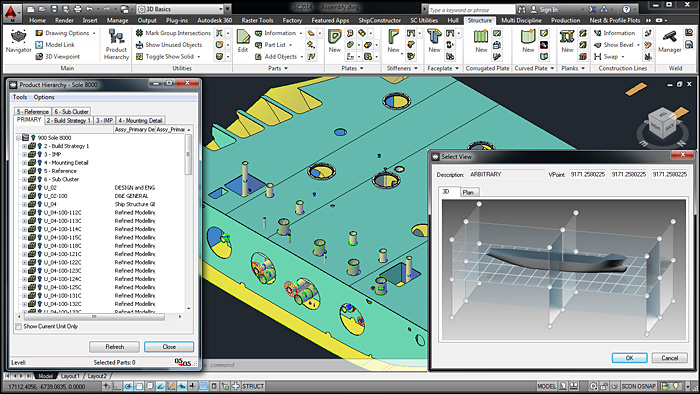Toggle SDON OSNAP in status bar

pos(638,386)
